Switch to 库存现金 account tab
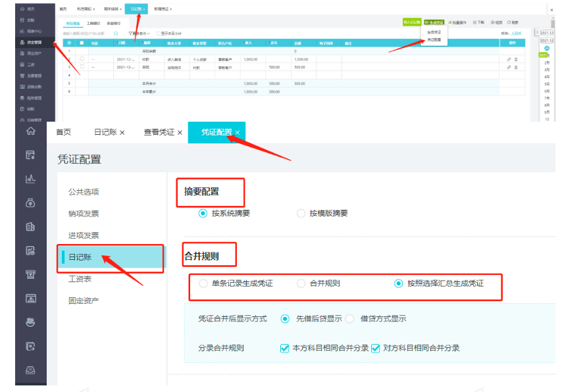Viewport: 587px width, 392px height. (x=73, y=23)
